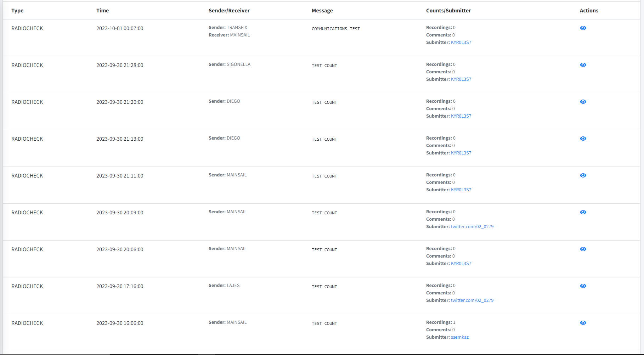Open submitter KYR0L3S7 on the TRANSFIX row
The width and height of the screenshot is (644, 355).
(x=461, y=43)
